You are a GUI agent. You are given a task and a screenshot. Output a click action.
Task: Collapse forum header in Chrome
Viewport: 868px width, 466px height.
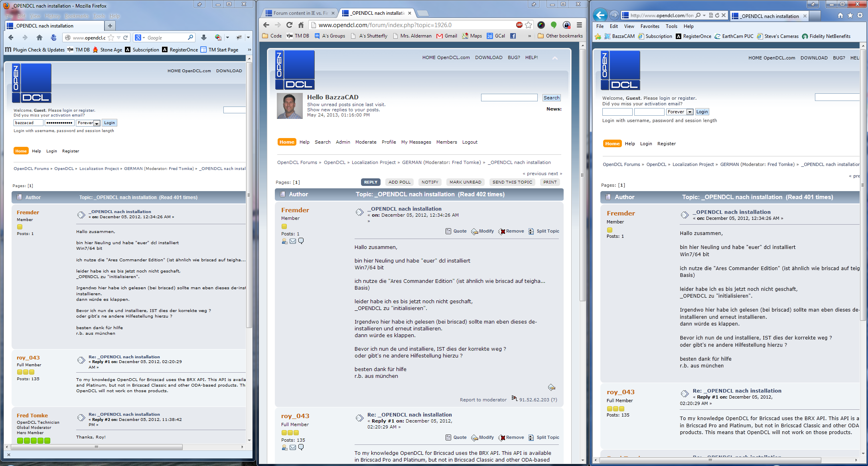tap(555, 58)
